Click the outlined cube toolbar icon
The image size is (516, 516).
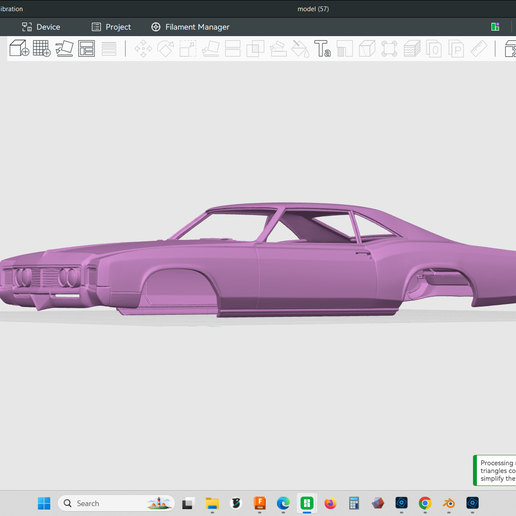click(x=367, y=49)
